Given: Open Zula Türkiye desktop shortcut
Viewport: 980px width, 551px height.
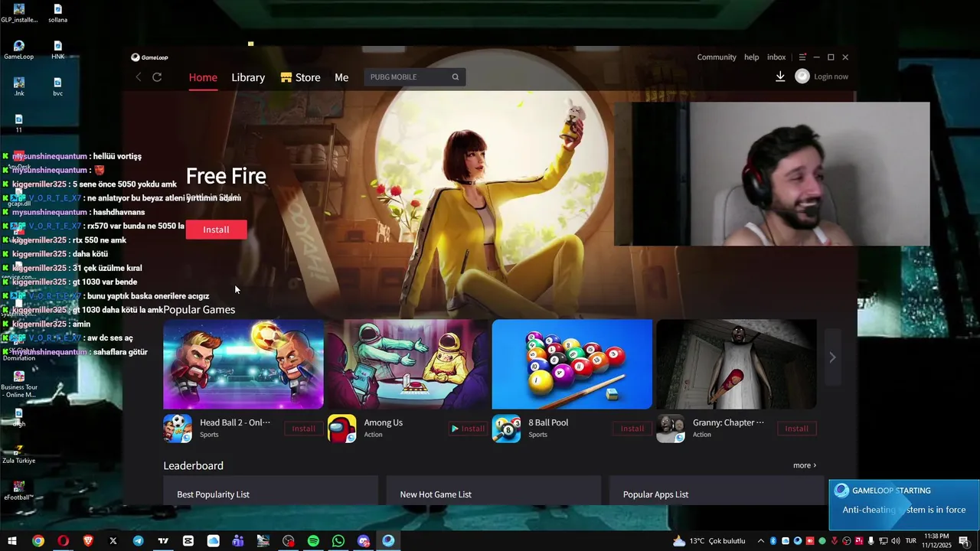Looking at the screenshot, I should pyautogui.click(x=18, y=454).
